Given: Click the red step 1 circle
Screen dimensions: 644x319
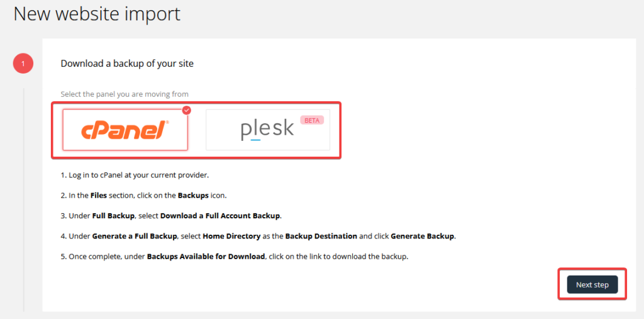Looking at the screenshot, I should click(x=23, y=64).
